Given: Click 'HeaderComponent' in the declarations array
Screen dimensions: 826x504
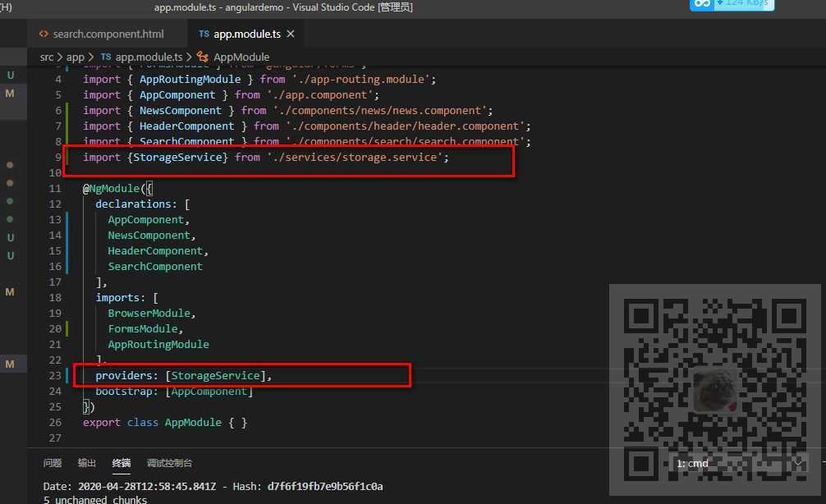Looking at the screenshot, I should [x=155, y=250].
